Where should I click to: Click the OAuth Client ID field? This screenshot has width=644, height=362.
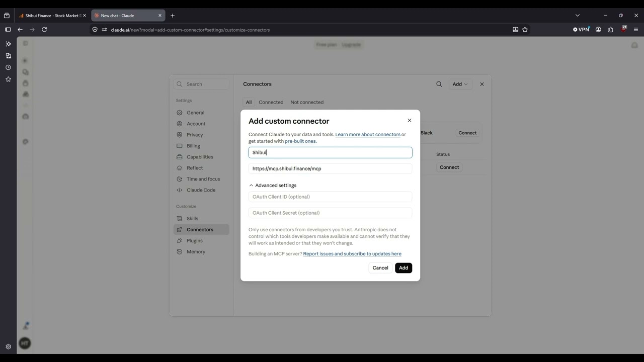(330, 197)
